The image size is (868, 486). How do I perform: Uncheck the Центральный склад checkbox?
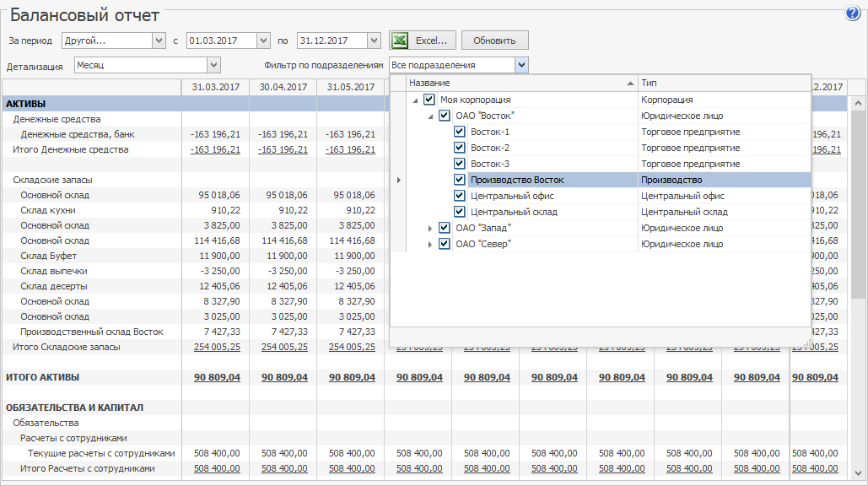(x=460, y=212)
